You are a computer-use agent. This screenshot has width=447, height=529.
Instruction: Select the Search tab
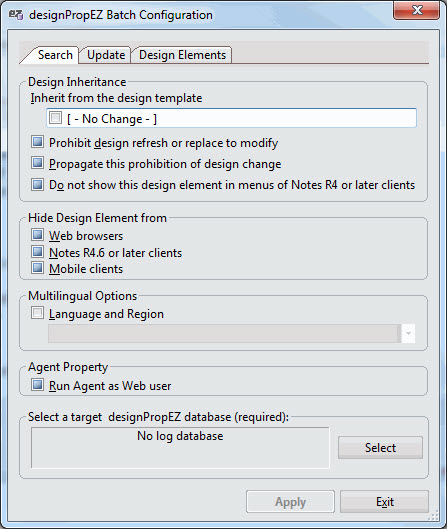coord(55,55)
